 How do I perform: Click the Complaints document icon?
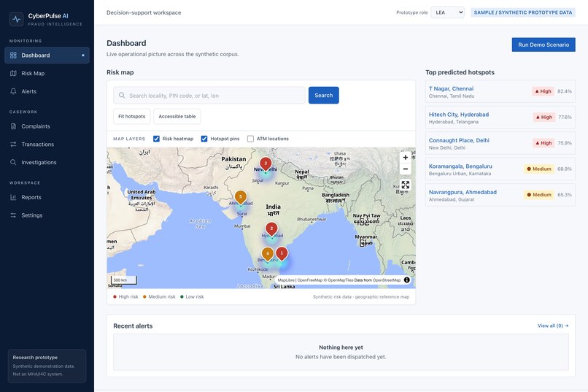point(14,126)
